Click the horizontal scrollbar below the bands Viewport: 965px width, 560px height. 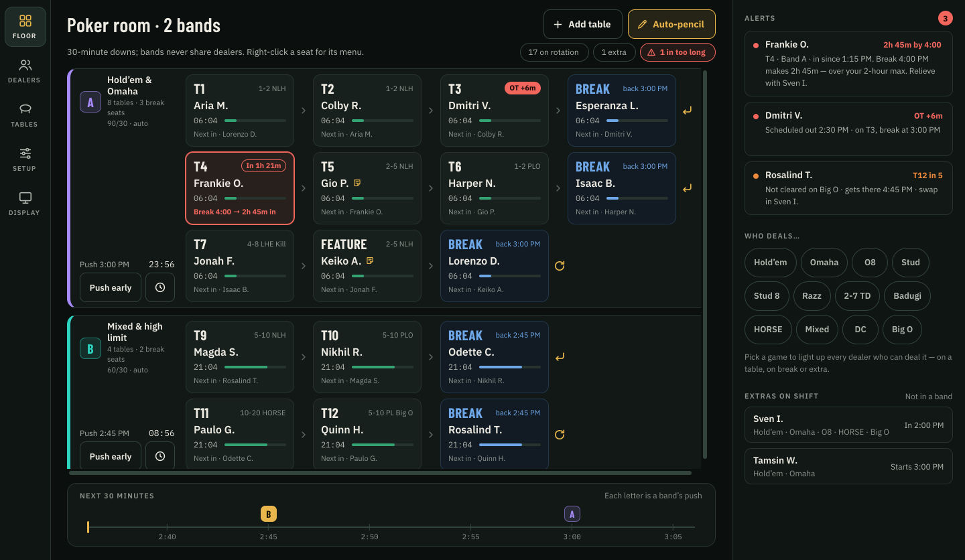tap(380, 473)
